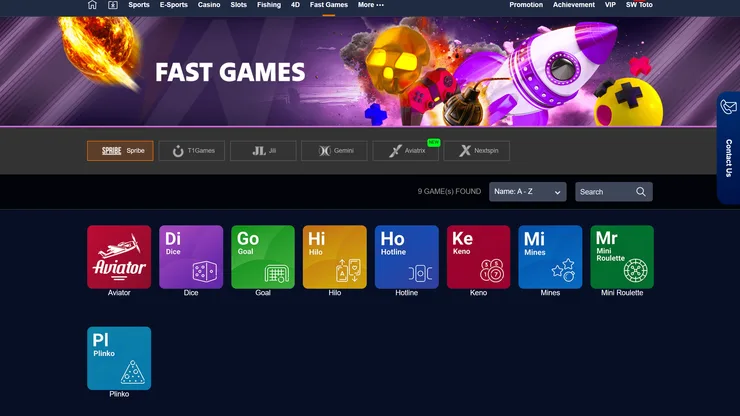Click the Plinko caption text
740x416 pixels.
(119, 394)
